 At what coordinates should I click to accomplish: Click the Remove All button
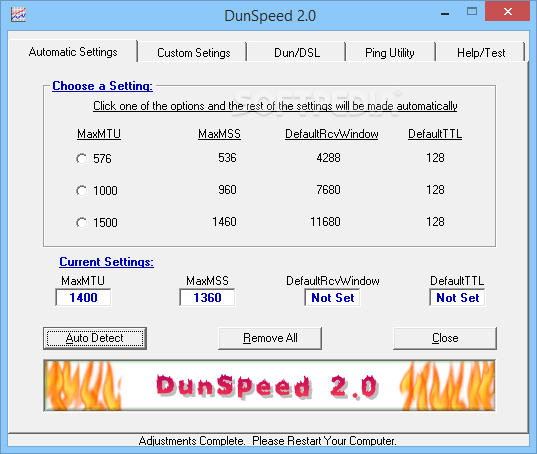270,338
